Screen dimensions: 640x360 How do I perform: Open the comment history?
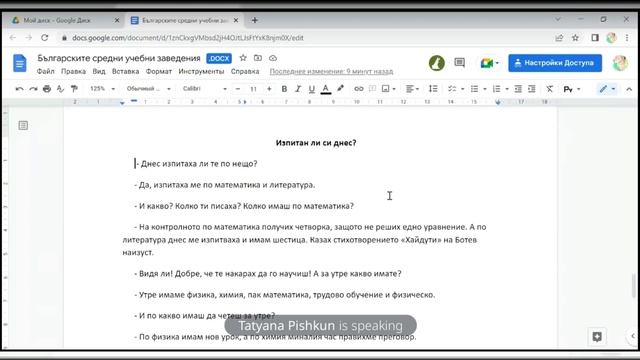[x=460, y=63]
